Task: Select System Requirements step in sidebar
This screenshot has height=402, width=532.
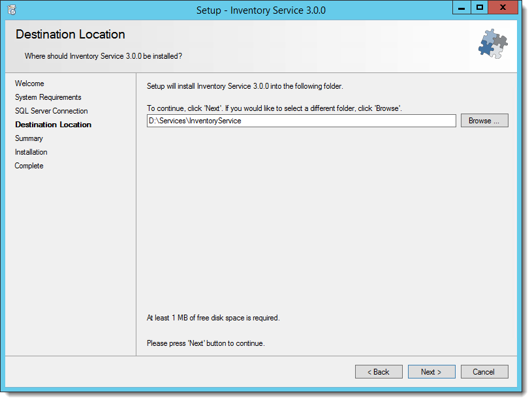Action: tap(48, 97)
